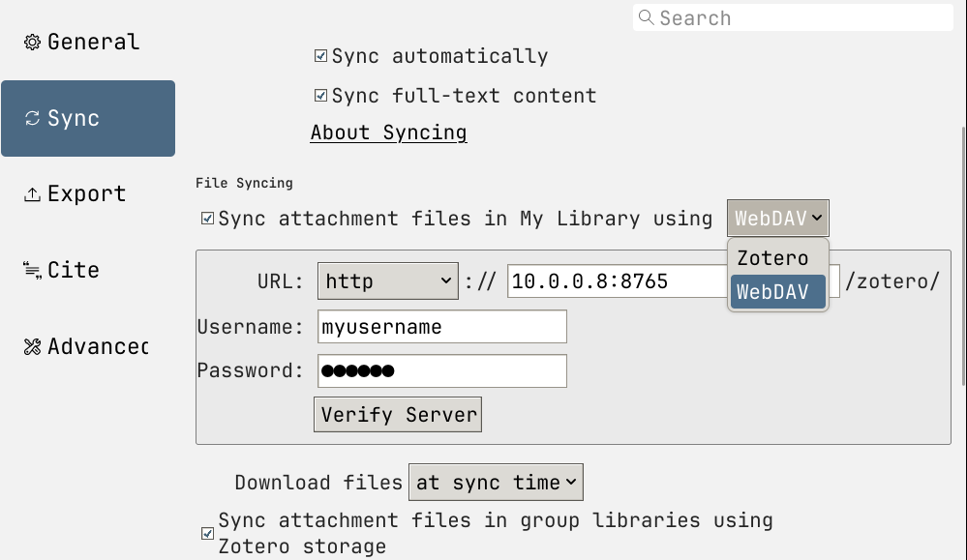Choose WebDAV in the storage list
Image resolution: width=967 pixels, height=560 pixels.
pyautogui.click(x=777, y=291)
